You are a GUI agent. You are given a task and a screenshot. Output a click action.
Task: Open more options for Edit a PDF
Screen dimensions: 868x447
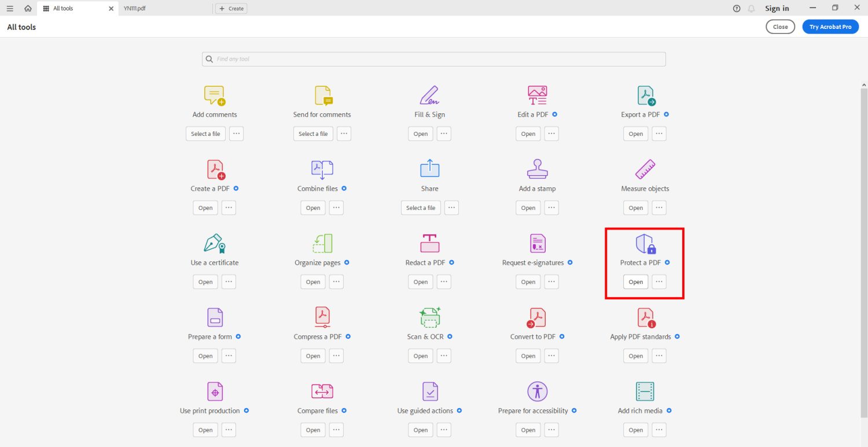pyautogui.click(x=551, y=134)
